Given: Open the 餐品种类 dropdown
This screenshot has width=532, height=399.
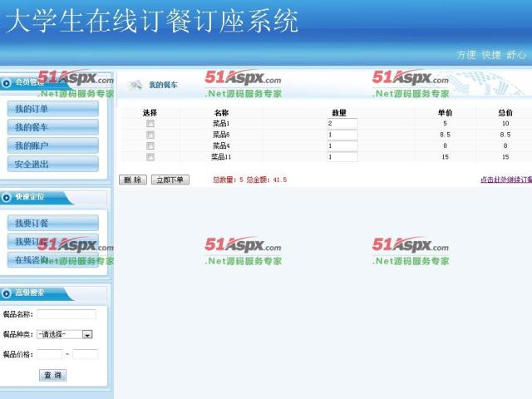Looking at the screenshot, I should point(65,334).
